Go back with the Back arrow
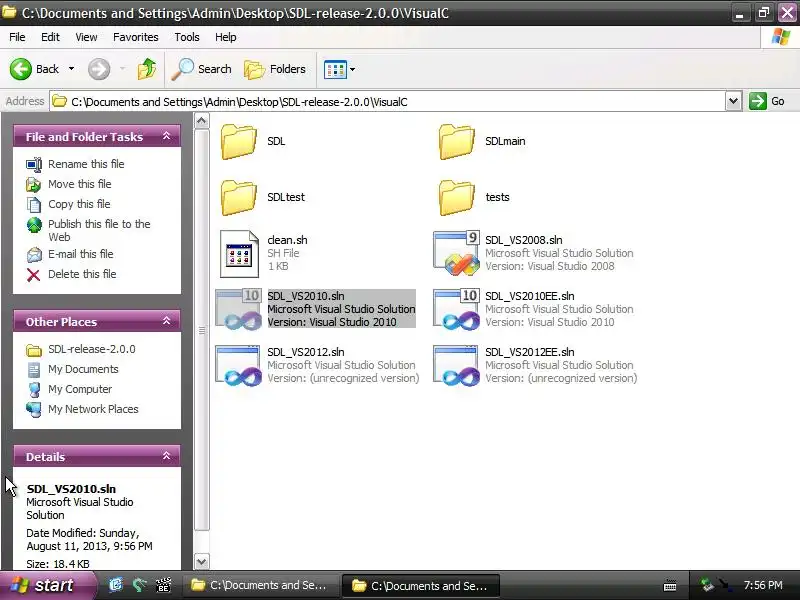Screen dimensions: 800x600 tap(21, 69)
